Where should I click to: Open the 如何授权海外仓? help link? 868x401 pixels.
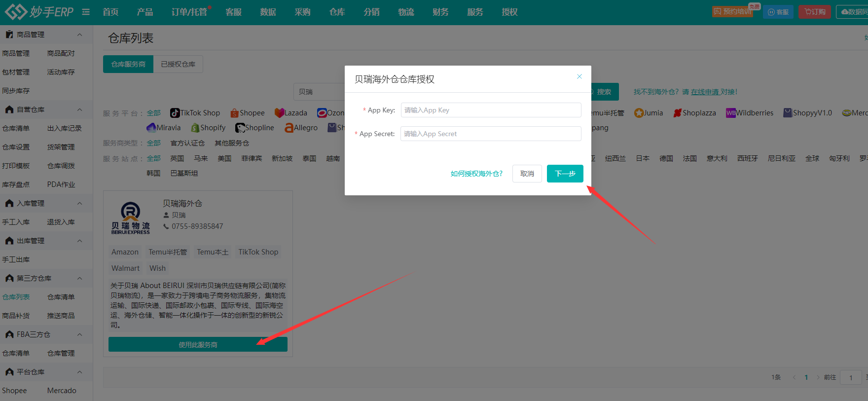click(x=476, y=174)
